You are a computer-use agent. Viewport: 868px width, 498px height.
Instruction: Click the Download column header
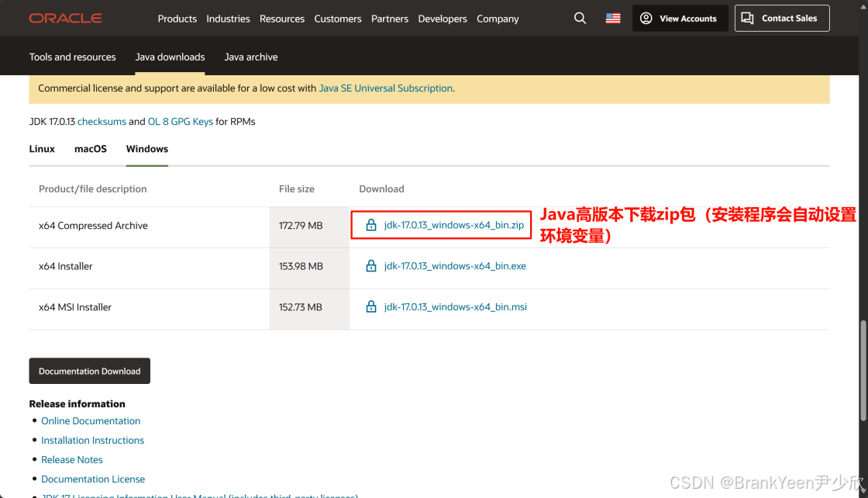(381, 189)
